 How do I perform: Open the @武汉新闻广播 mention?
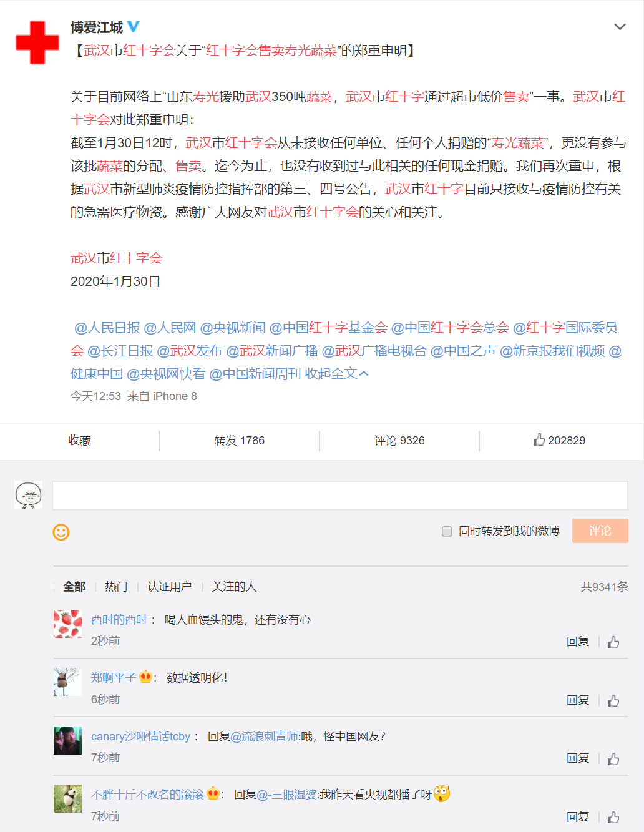(272, 351)
